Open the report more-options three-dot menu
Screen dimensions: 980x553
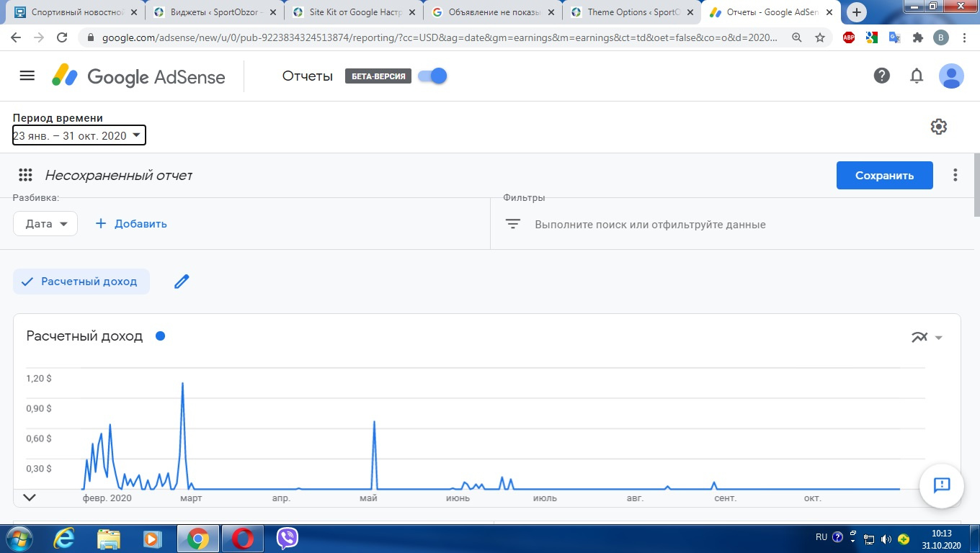[955, 175]
